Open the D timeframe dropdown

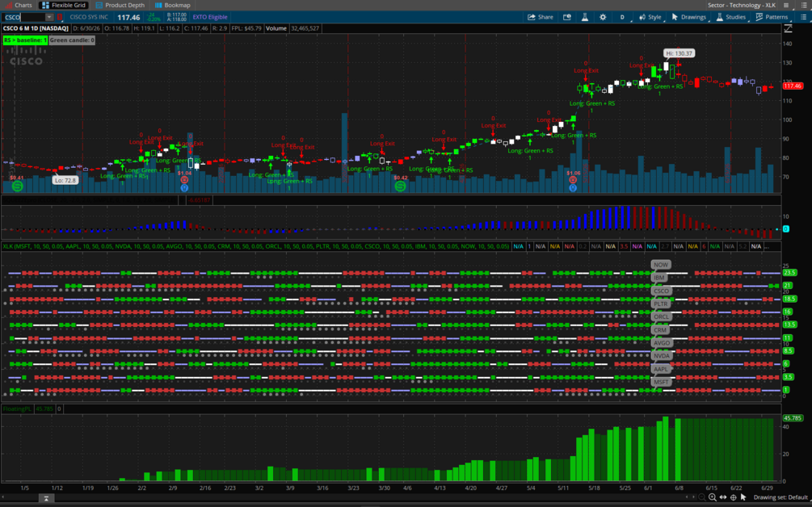[622, 17]
